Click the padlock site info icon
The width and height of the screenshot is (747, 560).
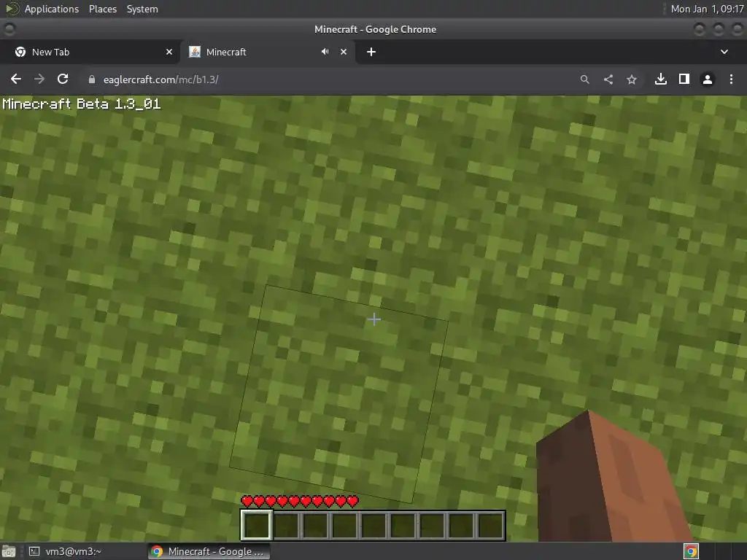(92, 79)
